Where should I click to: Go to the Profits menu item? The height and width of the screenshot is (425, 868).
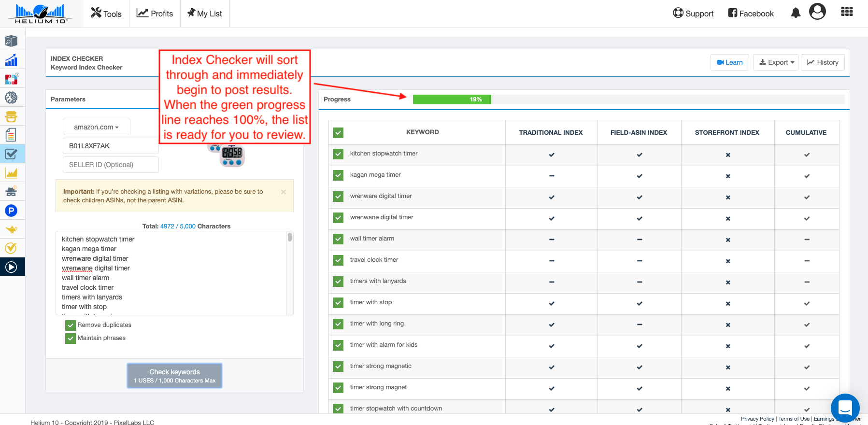tap(155, 14)
